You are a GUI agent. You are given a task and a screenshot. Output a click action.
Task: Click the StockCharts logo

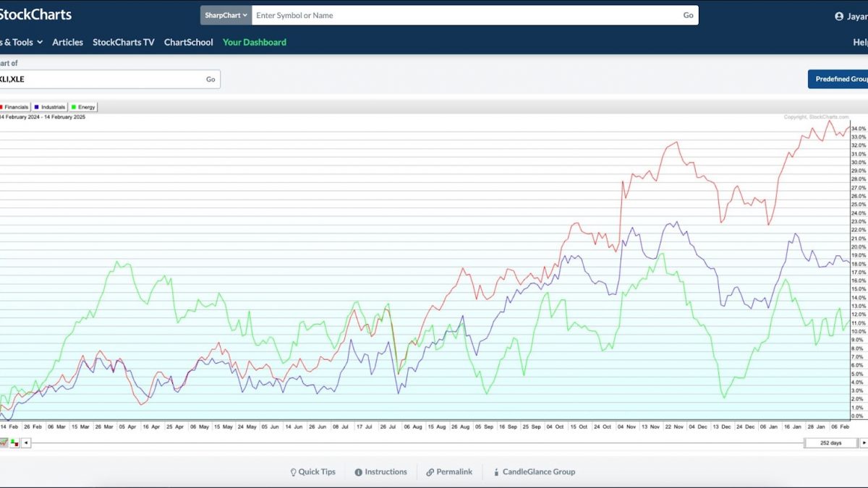click(35, 14)
